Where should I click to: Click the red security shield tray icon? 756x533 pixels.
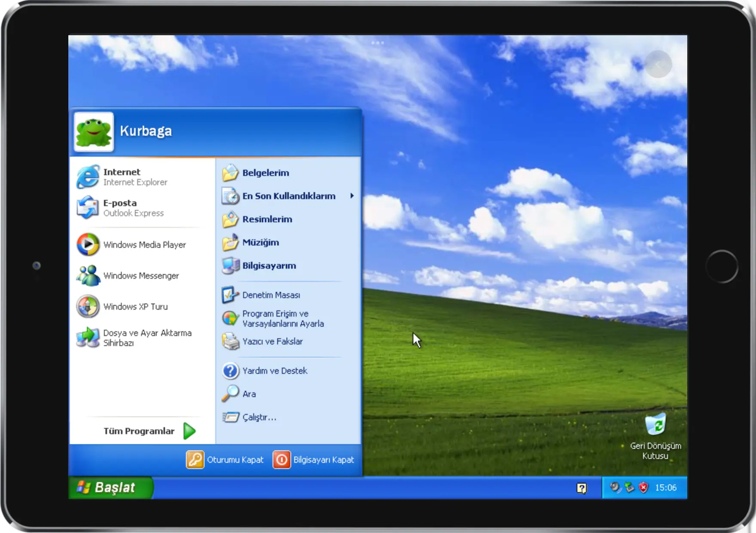point(643,487)
